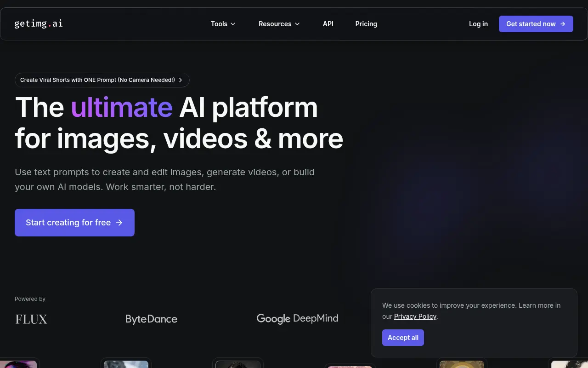
Task: Click the FLUX partner logo
Action: coord(31,319)
